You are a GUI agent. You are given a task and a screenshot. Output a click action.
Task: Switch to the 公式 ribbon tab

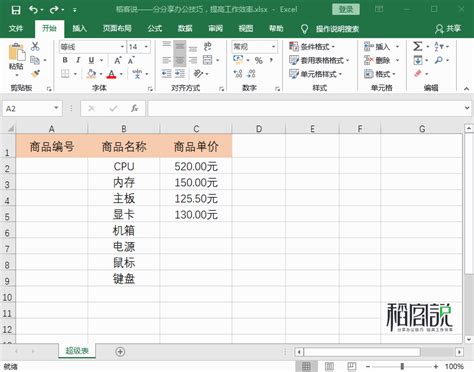pyautogui.click(x=155, y=29)
